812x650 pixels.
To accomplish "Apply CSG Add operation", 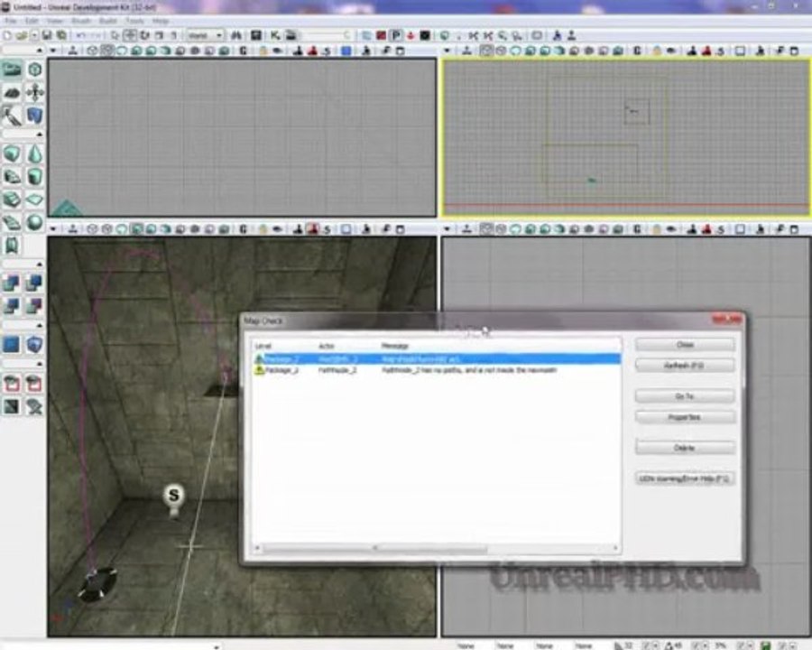I will click(x=12, y=283).
